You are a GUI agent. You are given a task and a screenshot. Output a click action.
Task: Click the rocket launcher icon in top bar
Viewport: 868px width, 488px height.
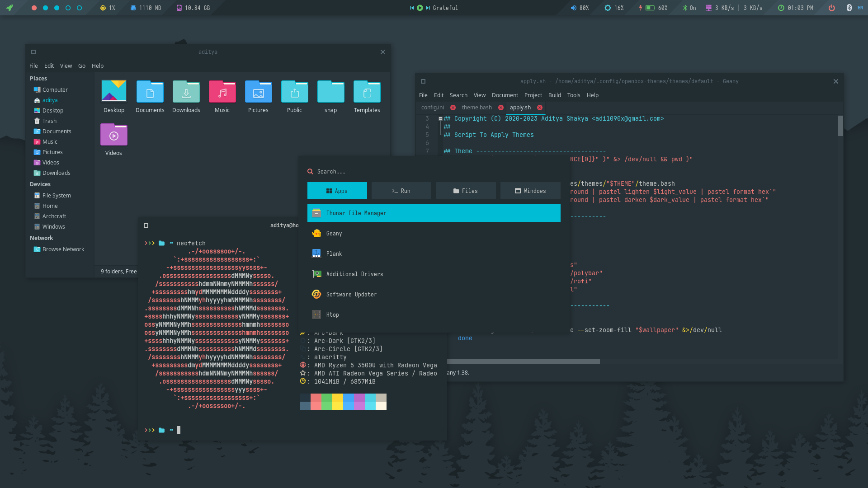[10, 8]
